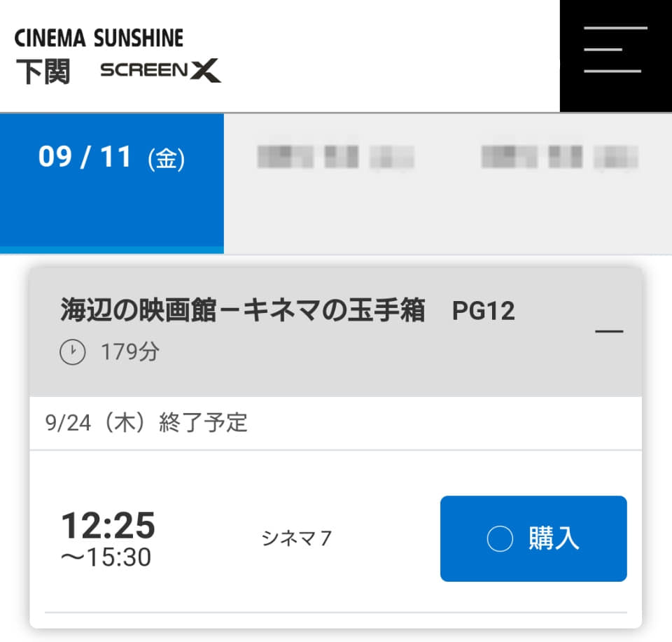Click the PG12 rating label
The image size is (672, 642).
484,311
